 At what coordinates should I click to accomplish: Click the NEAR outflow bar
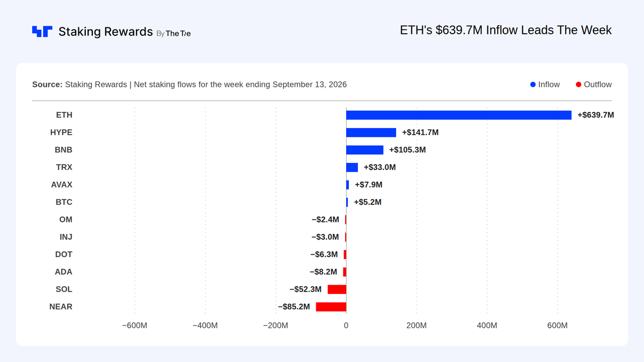[x=331, y=307]
